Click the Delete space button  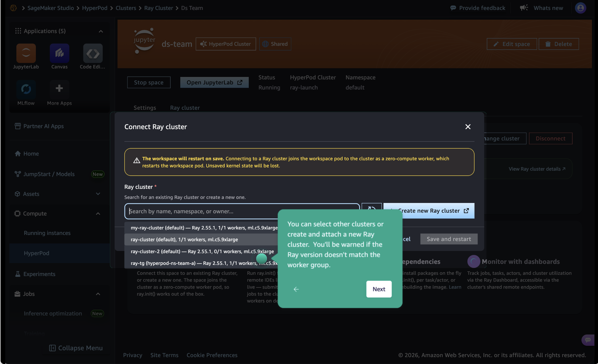click(x=559, y=44)
